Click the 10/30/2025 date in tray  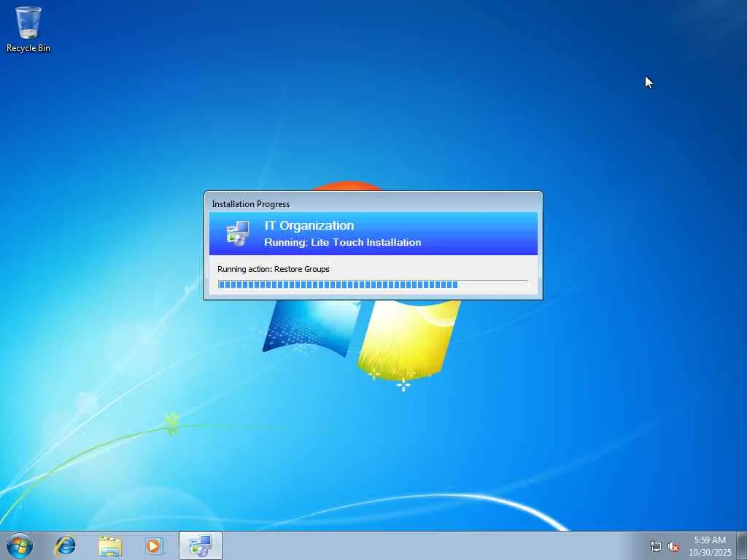tap(710, 553)
